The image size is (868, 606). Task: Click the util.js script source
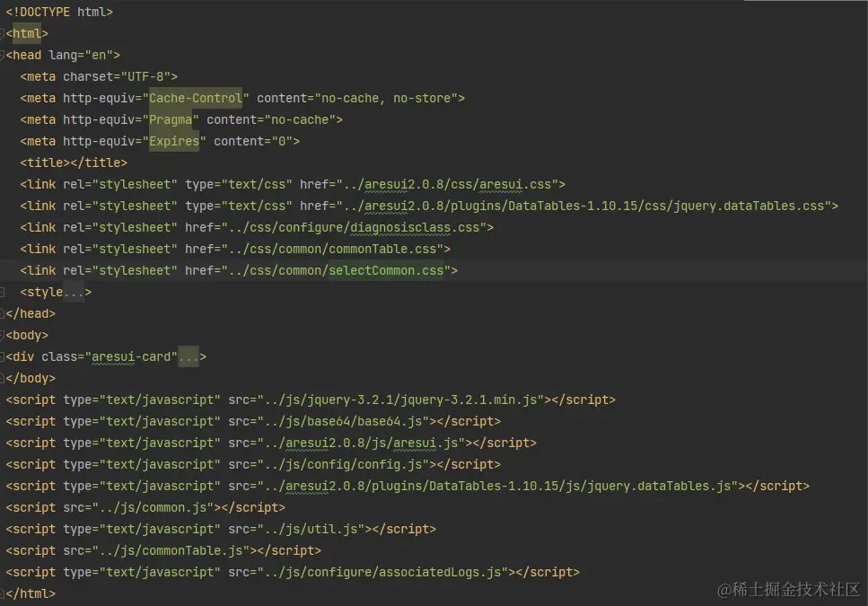tap(311, 530)
